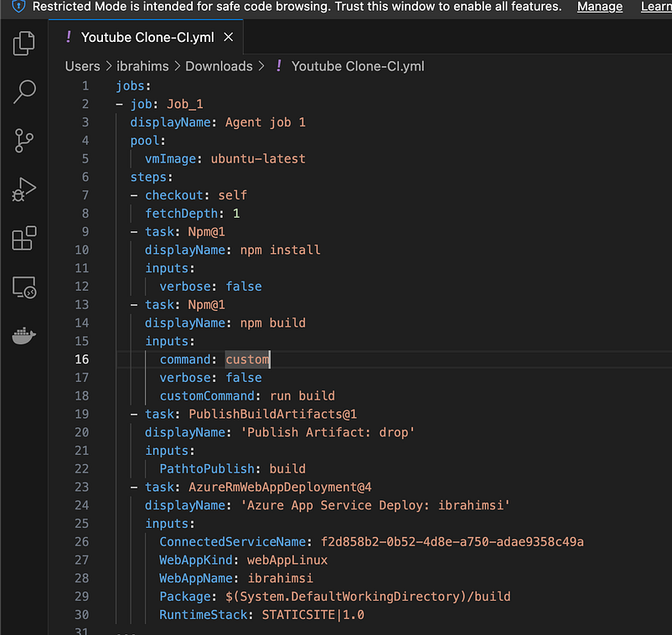This screenshot has height=635, width=672.
Task: Click Users in the breadcrumb path
Action: 82,66
